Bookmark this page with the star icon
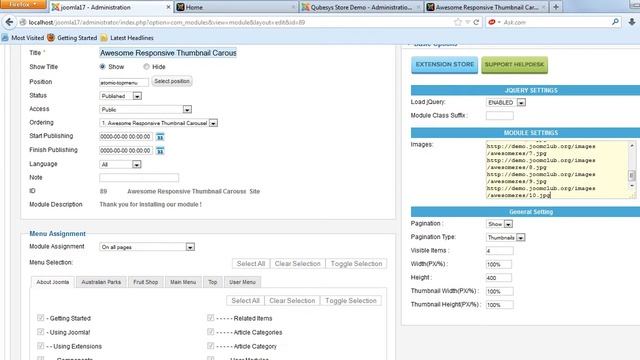 [458, 22]
